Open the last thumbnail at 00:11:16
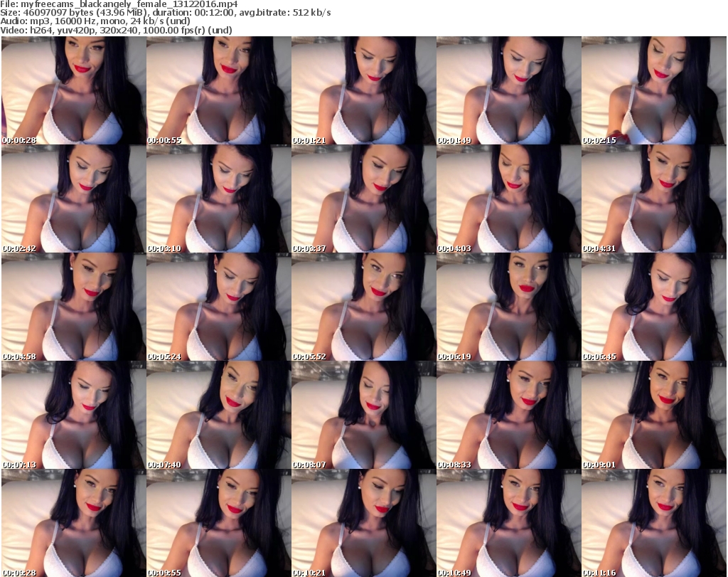728x577 pixels. 654,523
